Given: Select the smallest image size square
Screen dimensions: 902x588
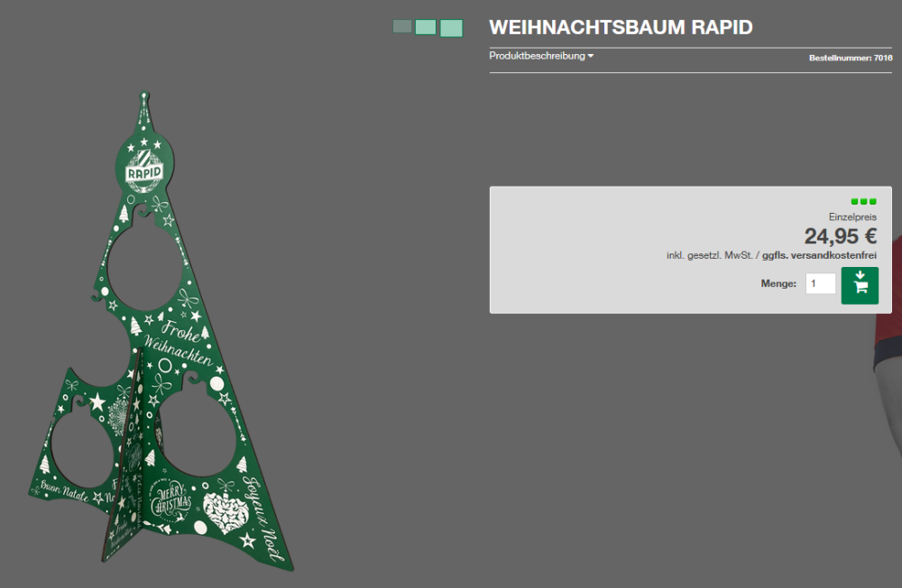Looking at the screenshot, I should (x=402, y=26).
